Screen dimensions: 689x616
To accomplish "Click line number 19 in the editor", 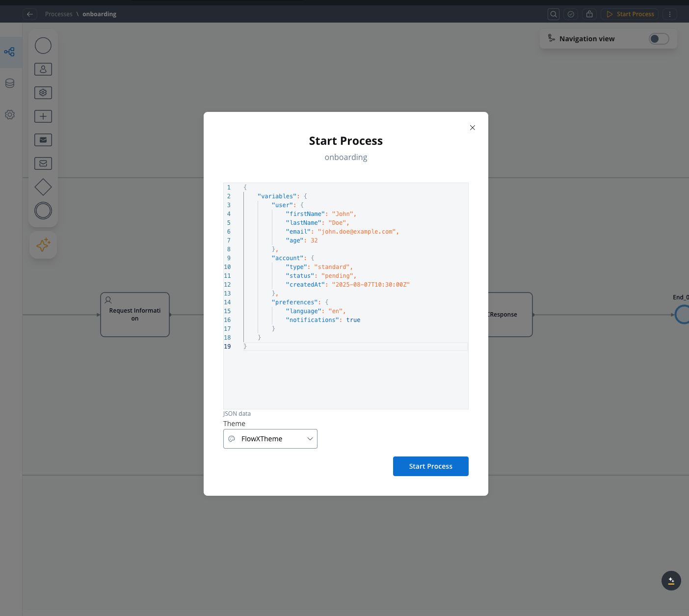I will [x=227, y=347].
